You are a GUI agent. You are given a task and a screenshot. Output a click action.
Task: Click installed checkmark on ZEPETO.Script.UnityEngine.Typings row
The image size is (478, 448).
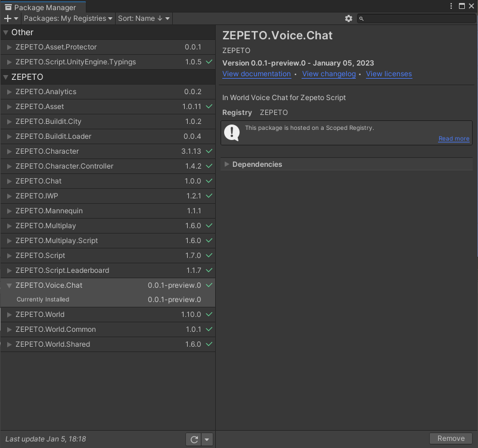(x=209, y=61)
